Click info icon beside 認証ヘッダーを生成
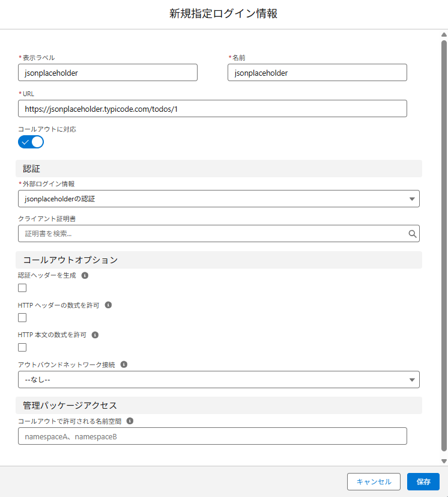Image resolution: width=448 pixels, height=497 pixels. [85, 275]
